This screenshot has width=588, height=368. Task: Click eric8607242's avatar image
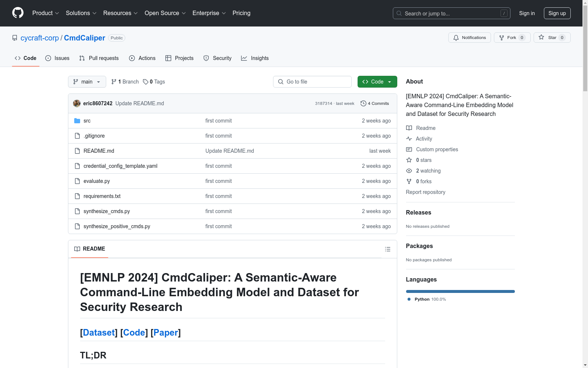point(77,103)
